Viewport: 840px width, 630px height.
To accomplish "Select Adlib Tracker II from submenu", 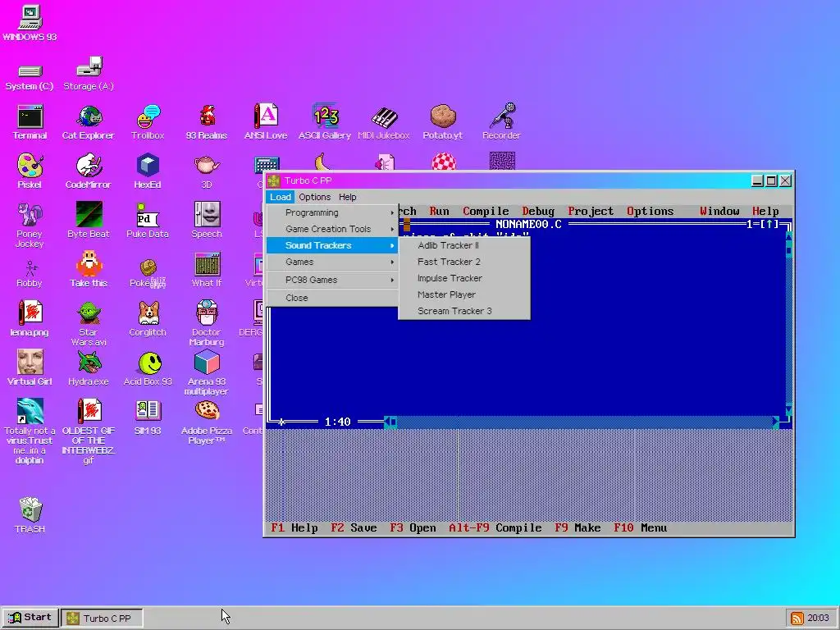I will click(x=464, y=245).
